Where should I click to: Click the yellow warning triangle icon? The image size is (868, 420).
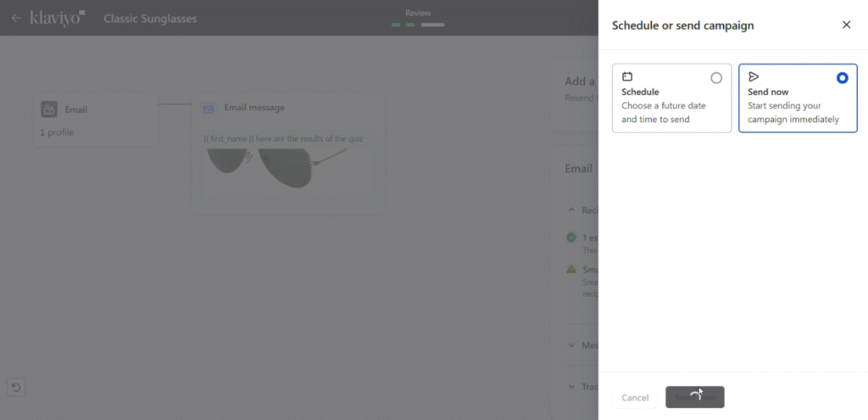571,269
